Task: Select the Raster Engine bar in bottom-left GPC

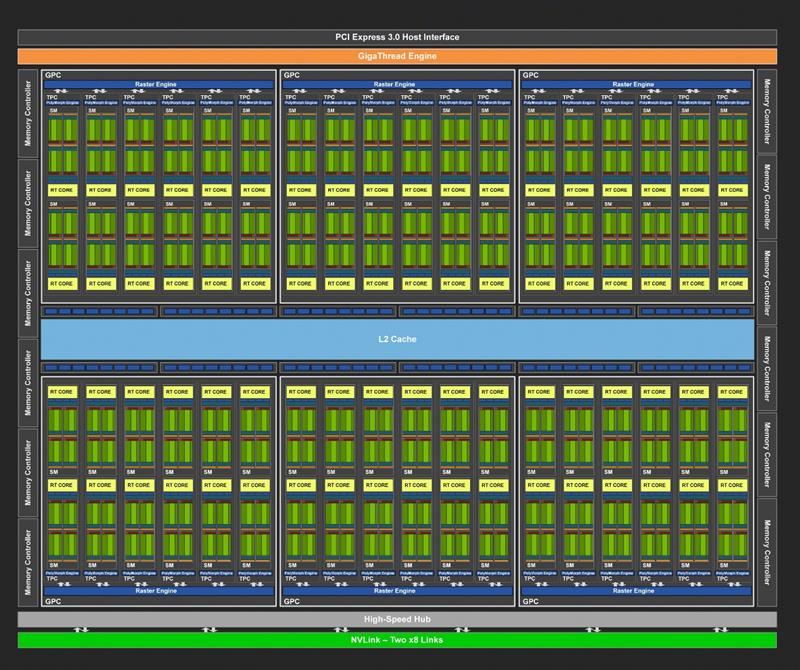Action: [x=158, y=591]
